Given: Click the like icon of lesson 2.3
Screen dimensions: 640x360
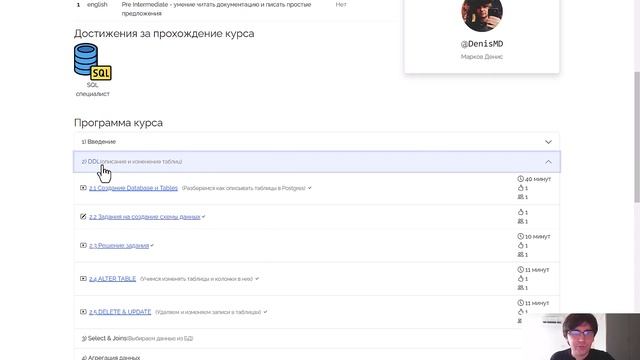Looking at the screenshot, I should coord(520,245).
